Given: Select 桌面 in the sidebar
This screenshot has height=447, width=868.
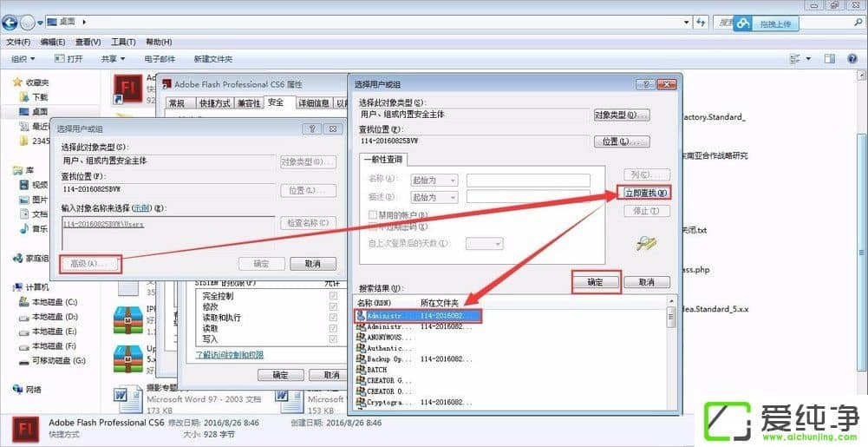Looking at the screenshot, I should click(34, 111).
